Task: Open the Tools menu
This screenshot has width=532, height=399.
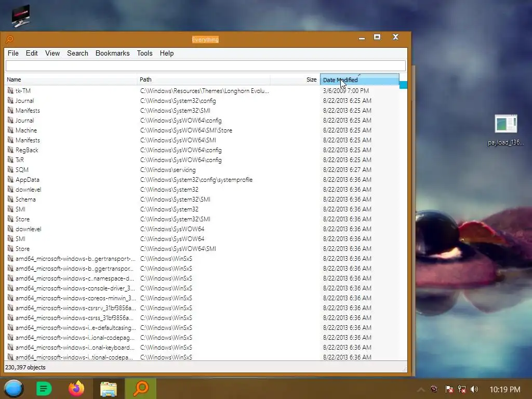Action: click(144, 54)
